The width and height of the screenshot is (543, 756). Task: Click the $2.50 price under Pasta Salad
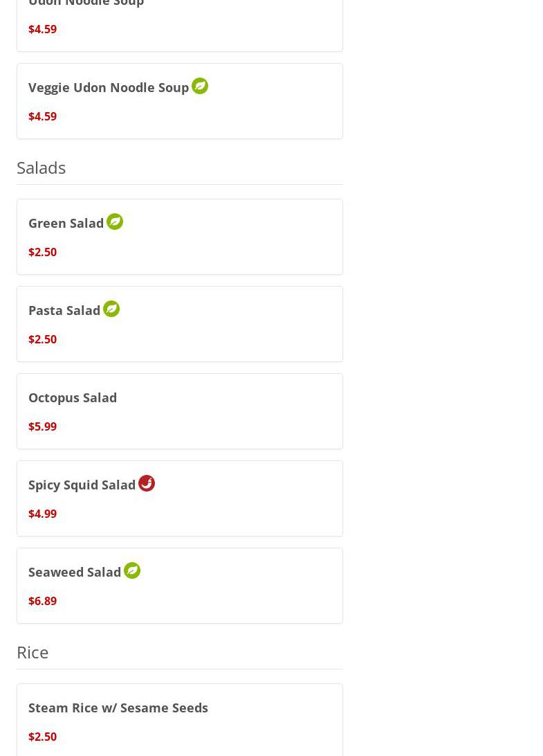click(42, 339)
